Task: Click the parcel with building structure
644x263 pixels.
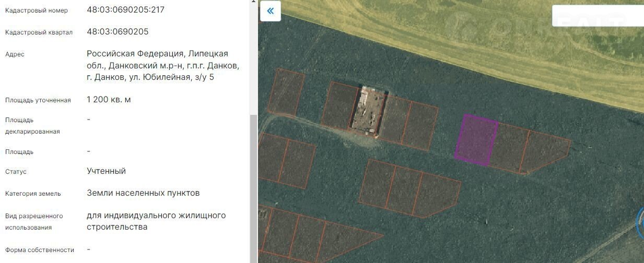Action: 368,110
